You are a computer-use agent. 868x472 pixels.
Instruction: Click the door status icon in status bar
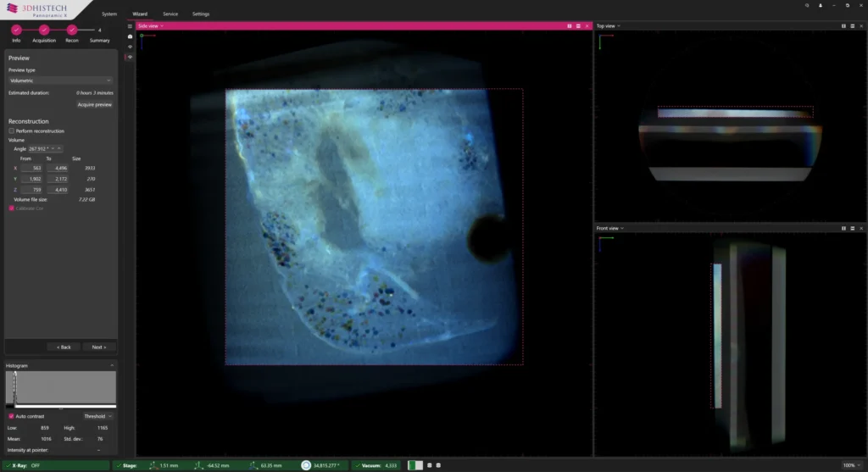click(415, 465)
